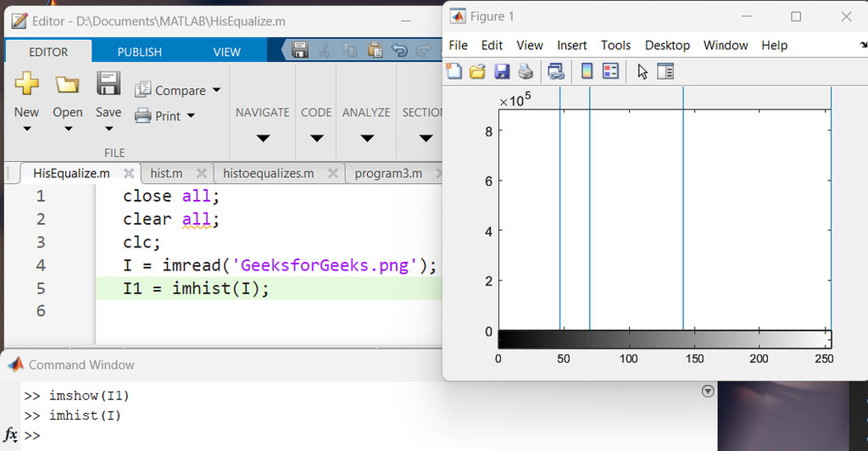Click Print Figure icon in Figure 1 toolbar
Image resolution: width=868 pixels, height=451 pixels.
526,71
